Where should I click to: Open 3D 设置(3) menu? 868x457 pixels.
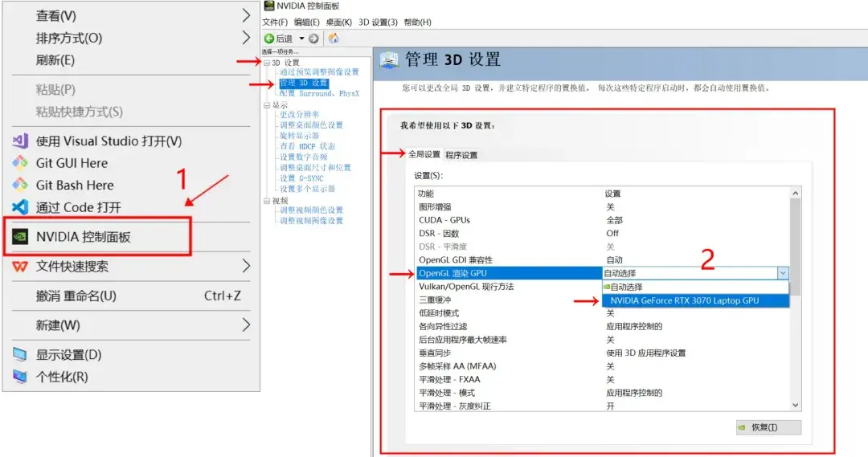click(378, 22)
